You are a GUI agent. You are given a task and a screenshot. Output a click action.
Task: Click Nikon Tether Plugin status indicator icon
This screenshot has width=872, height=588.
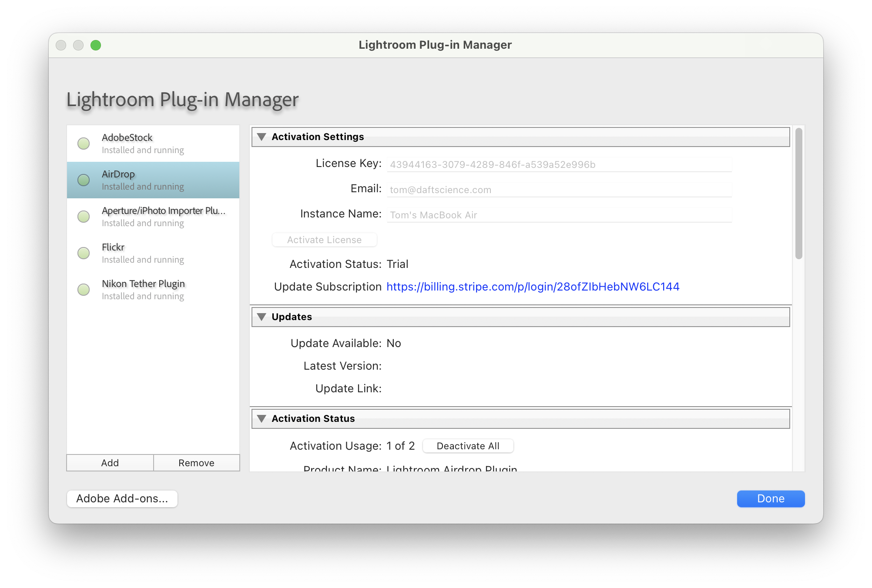click(x=84, y=290)
